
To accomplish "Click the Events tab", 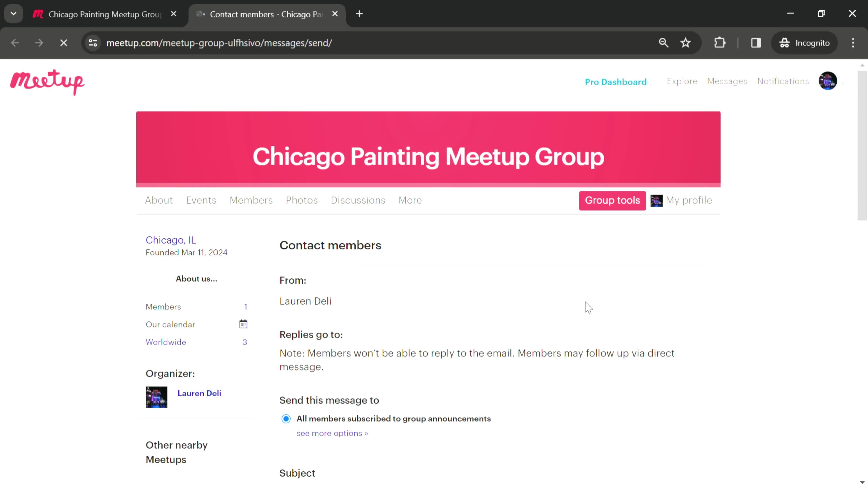I will (201, 200).
